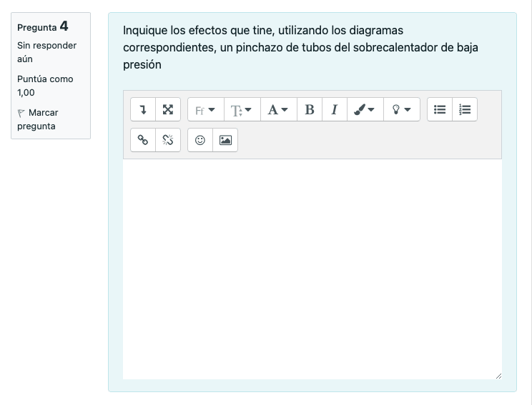
Task: Toggle bold formatting
Action: pos(310,109)
